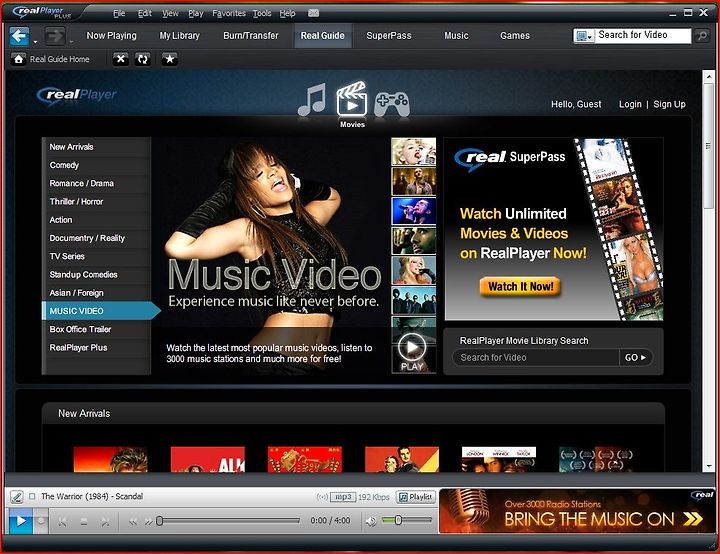The height and width of the screenshot is (554, 720).
Task: Click the stop playback button
Action: [84, 521]
